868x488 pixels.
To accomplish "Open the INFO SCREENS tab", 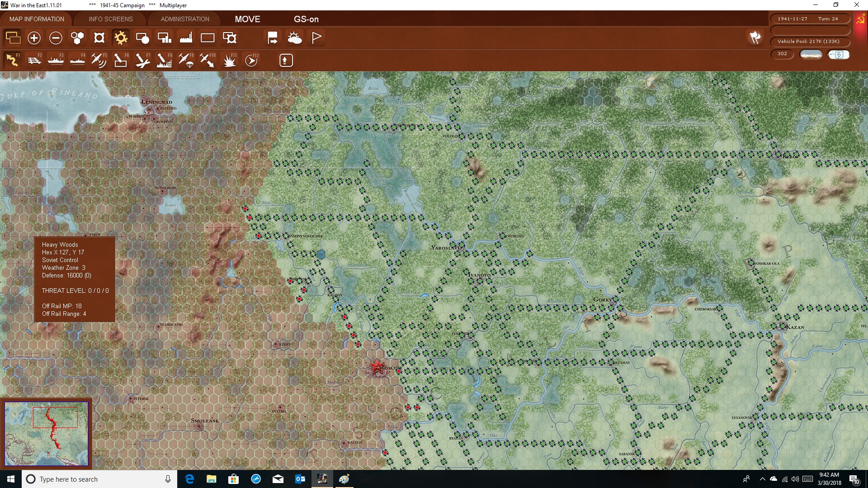I will (x=111, y=19).
